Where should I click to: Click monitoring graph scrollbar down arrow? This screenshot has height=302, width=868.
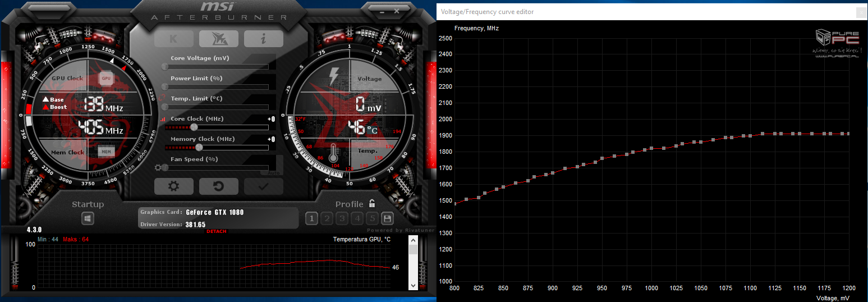click(x=413, y=285)
